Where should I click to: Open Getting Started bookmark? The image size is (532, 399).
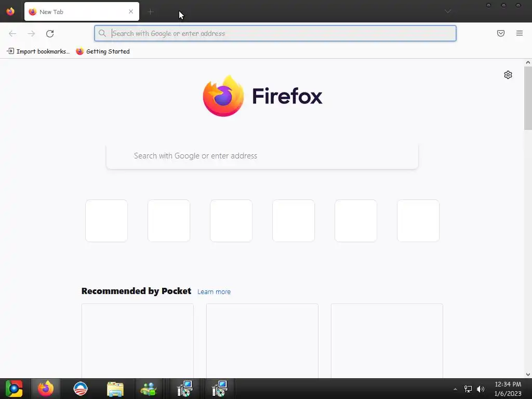(103, 51)
